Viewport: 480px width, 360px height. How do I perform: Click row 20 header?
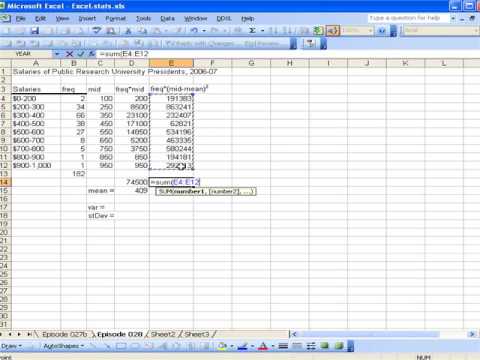[x=4, y=232]
